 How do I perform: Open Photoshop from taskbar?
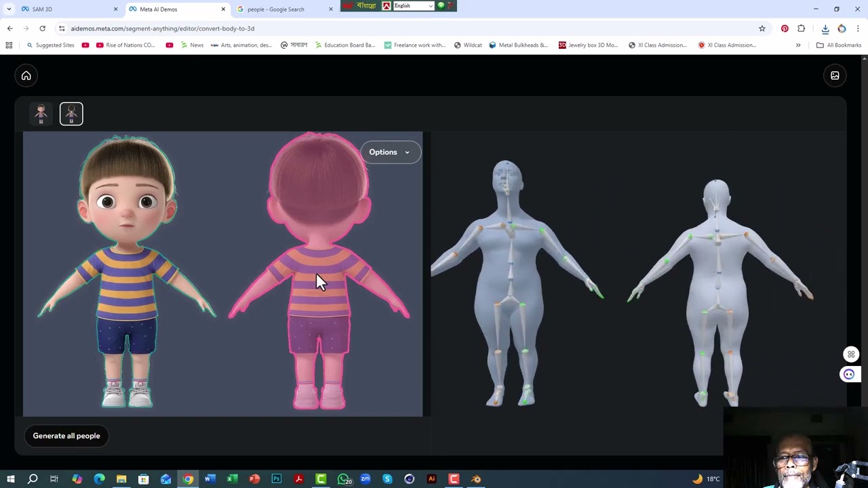pyautogui.click(x=277, y=479)
